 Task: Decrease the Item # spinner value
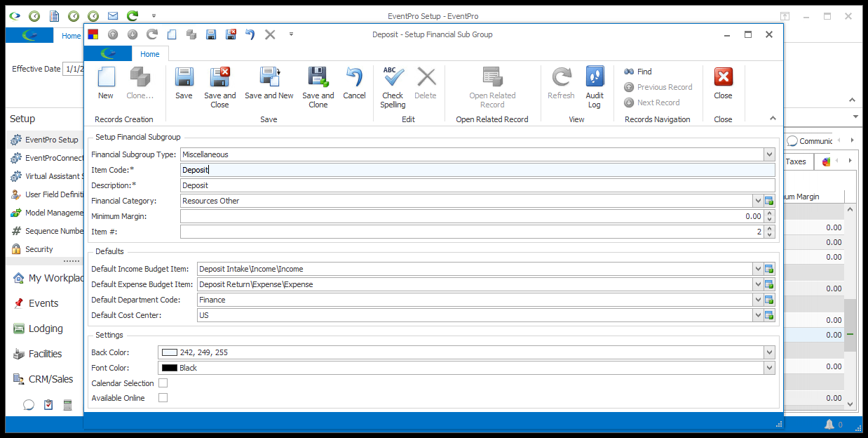tap(770, 234)
